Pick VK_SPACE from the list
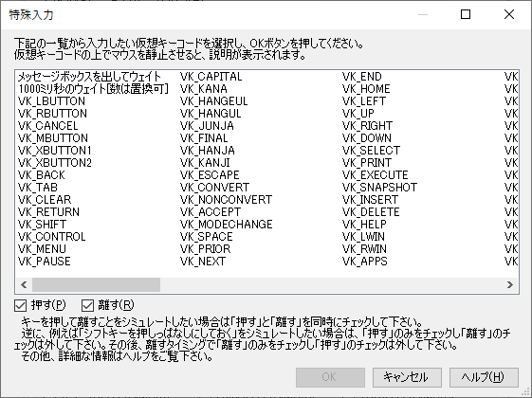532x398 pixels. tap(207, 237)
